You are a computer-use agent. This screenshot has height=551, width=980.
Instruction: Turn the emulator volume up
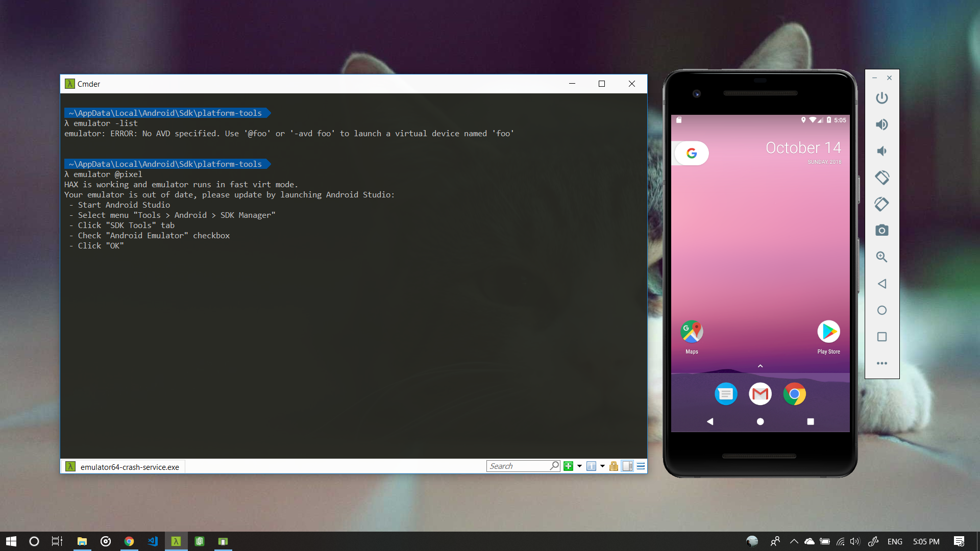(882, 124)
